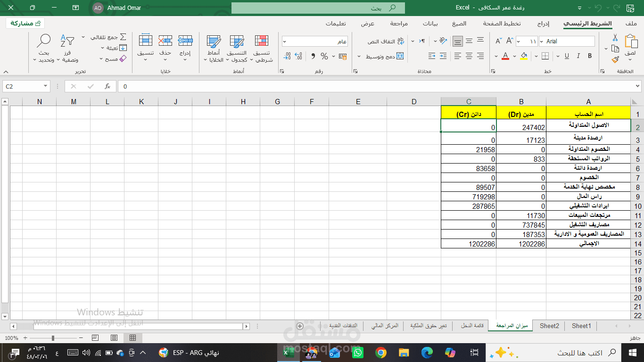644x362 pixels.
Task: Open the fill color dropdown arrow
Action: coord(514,57)
